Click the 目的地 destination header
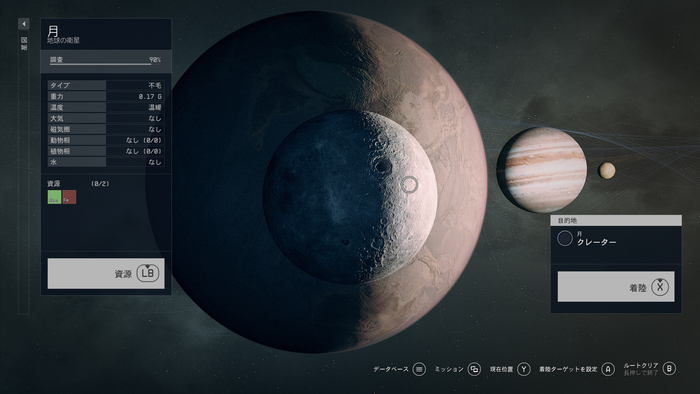The height and width of the screenshot is (394, 700). tap(616, 220)
